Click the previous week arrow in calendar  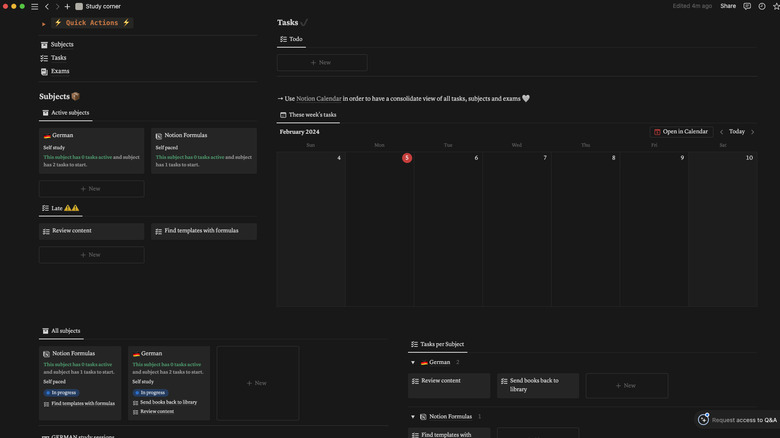[x=721, y=131]
